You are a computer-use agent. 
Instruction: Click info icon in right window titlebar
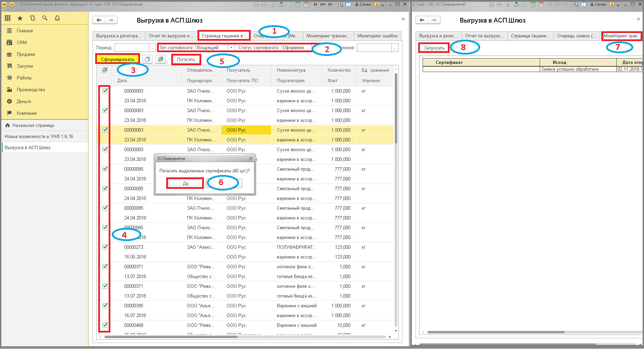(612, 4)
